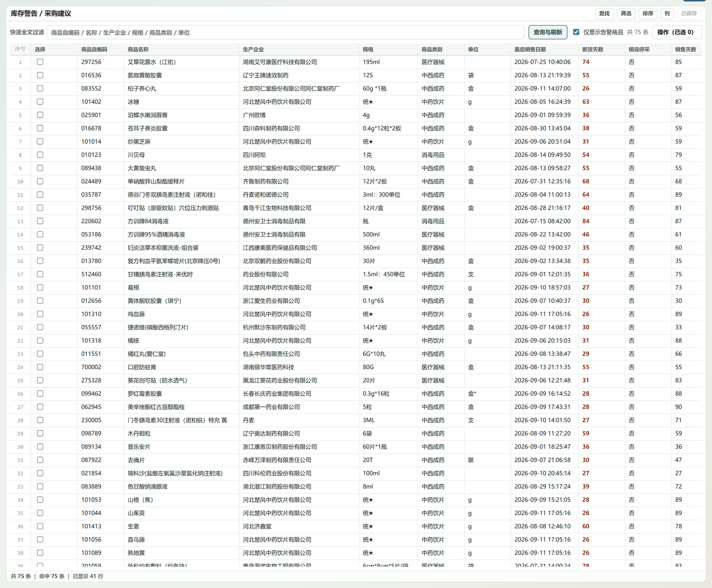The height and width of the screenshot is (588, 712).
Task: Click product code 083889
Action: (91, 487)
